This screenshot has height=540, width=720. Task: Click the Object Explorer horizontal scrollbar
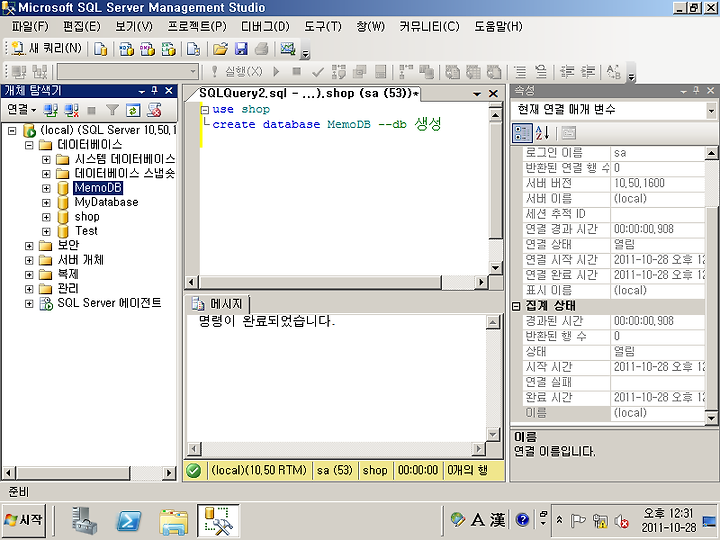click(x=89, y=472)
